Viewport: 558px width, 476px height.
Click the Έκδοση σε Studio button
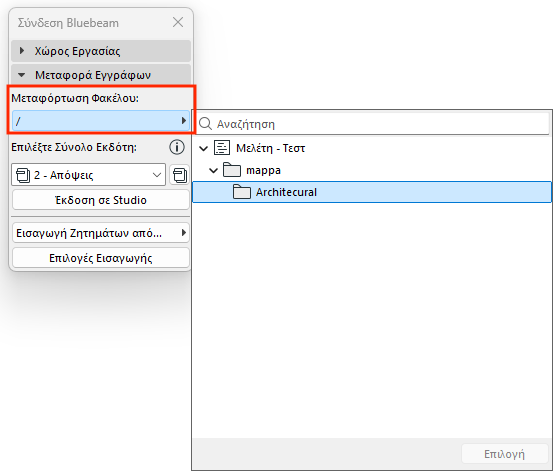tap(101, 200)
